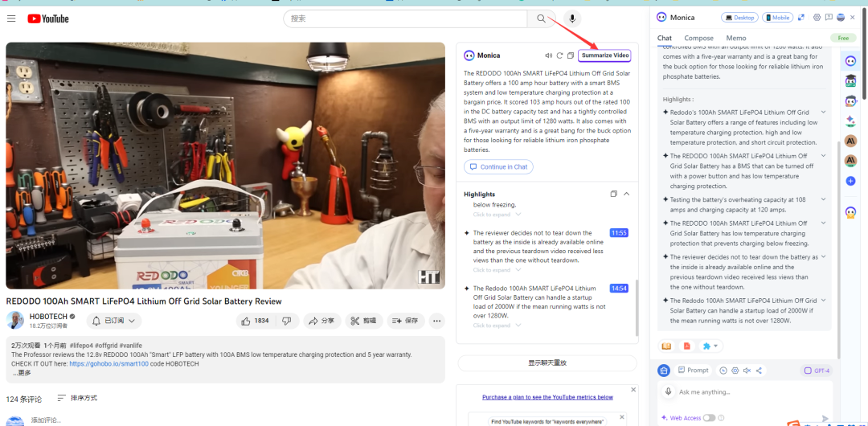868x426 pixels.
Task: Click the YouTube search magnifier button
Action: pyautogui.click(x=541, y=18)
